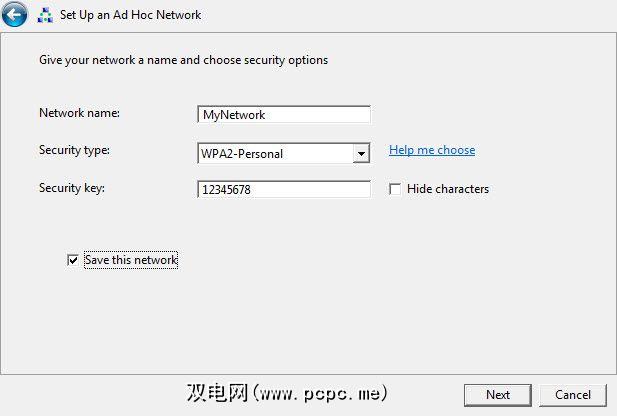The width and height of the screenshot is (617, 416).
Task: Uncheck the Save this network checkbox
Action: click(72, 260)
